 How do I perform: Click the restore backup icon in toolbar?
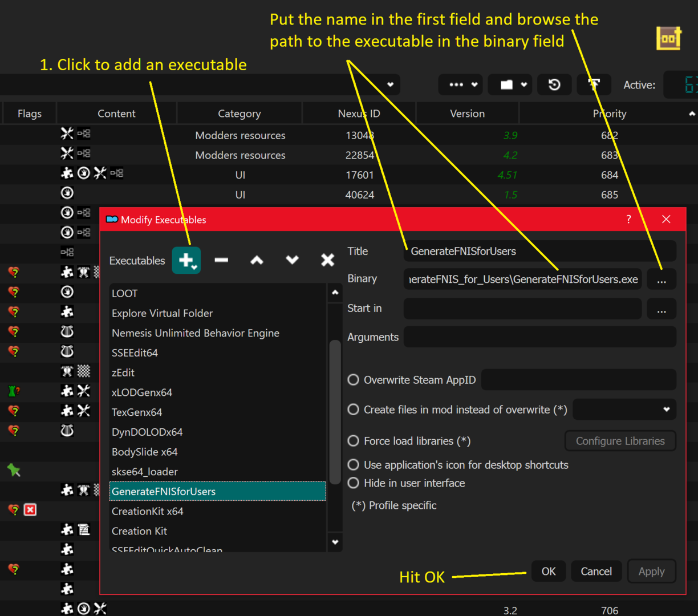[x=554, y=85]
